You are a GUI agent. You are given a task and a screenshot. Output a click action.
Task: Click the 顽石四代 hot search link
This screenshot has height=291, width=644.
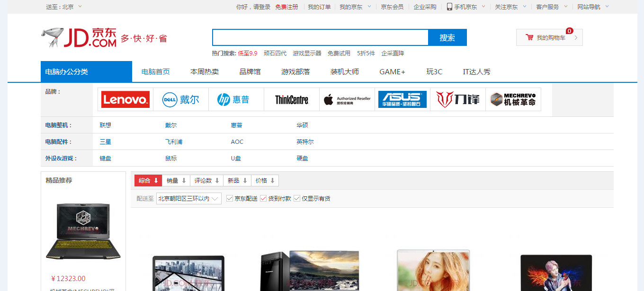click(275, 53)
